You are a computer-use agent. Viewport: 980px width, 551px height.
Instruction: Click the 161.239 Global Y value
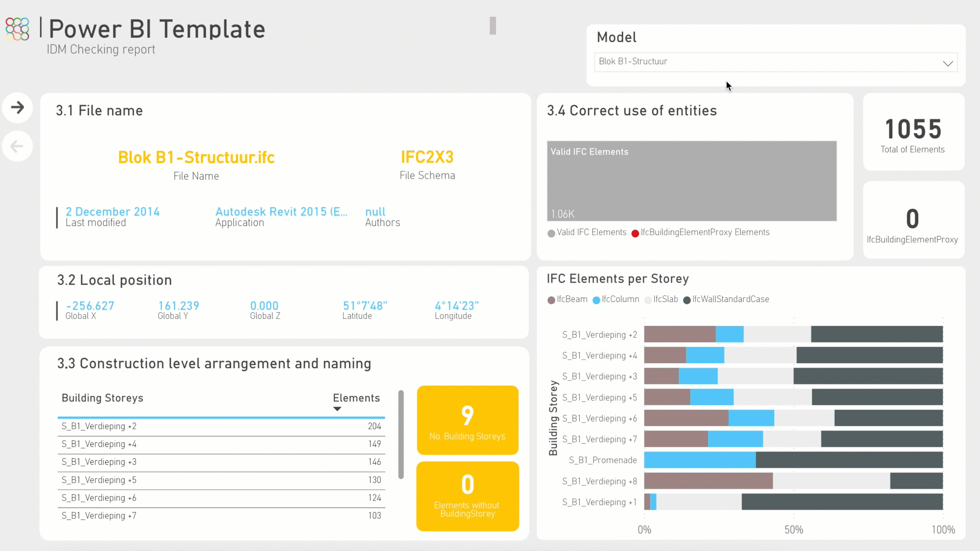(x=179, y=306)
